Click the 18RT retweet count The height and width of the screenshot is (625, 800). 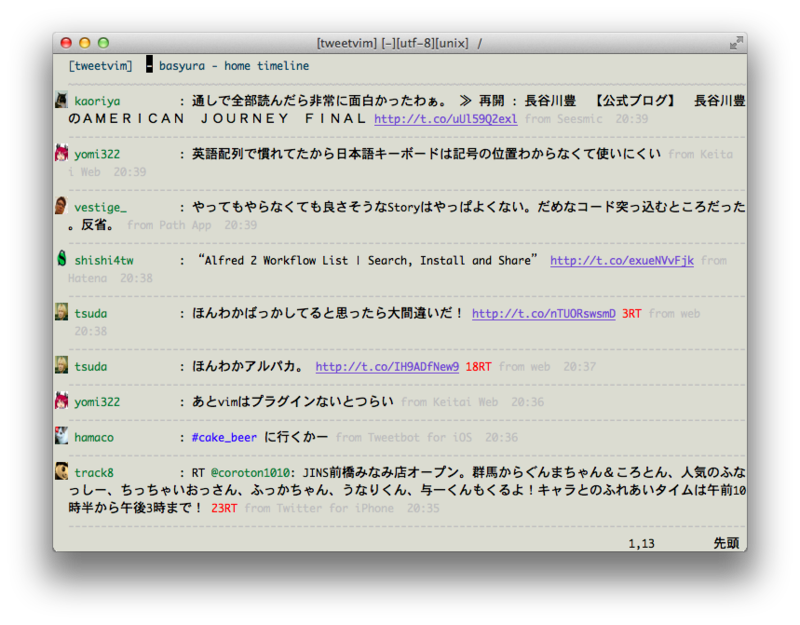(x=478, y=367)
